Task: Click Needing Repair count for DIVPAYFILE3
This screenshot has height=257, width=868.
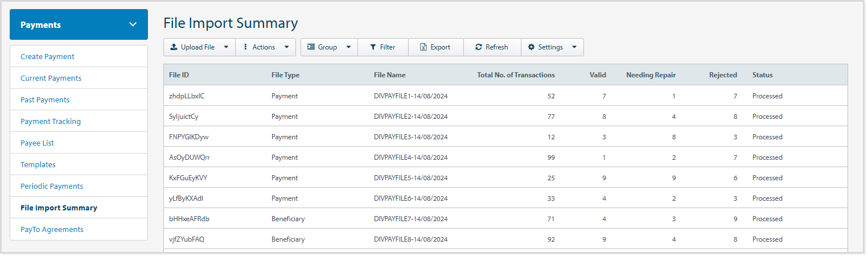Action: (673, 137)
